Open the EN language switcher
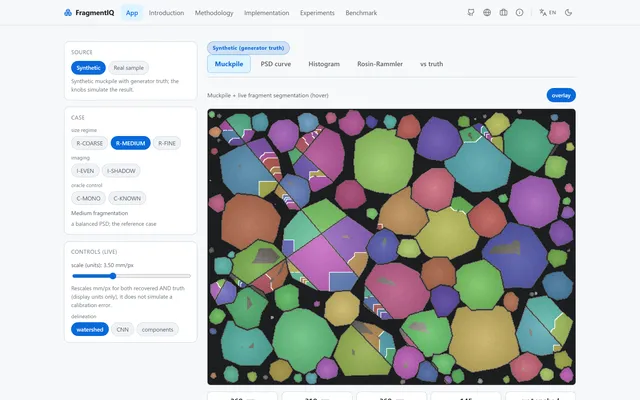The height and width of the screenshot is (400, 640). click(x=547, y=13)
